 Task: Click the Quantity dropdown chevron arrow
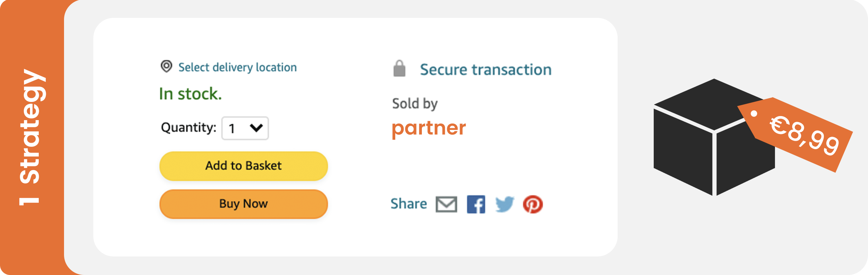click(x=256, y=128)
